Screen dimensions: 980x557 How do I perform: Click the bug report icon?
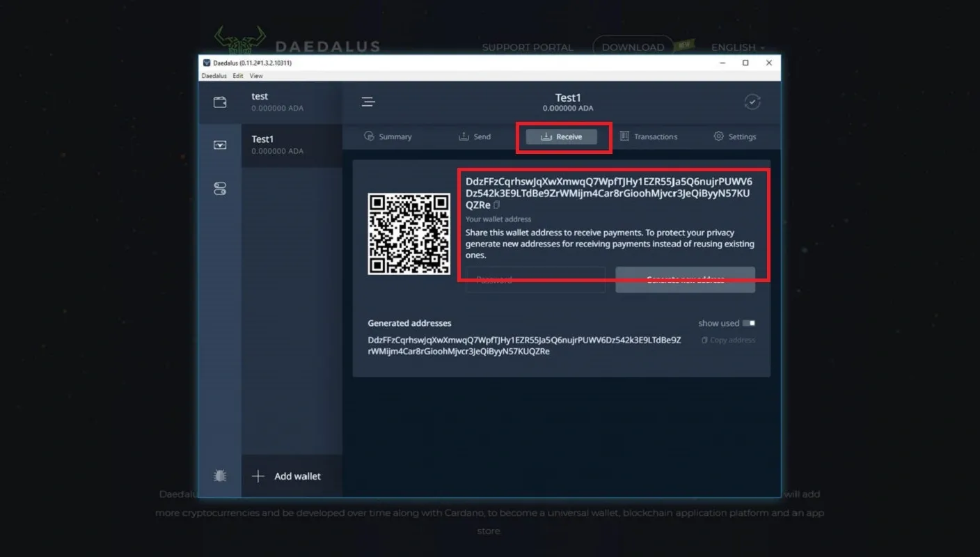tap(220, 476)
